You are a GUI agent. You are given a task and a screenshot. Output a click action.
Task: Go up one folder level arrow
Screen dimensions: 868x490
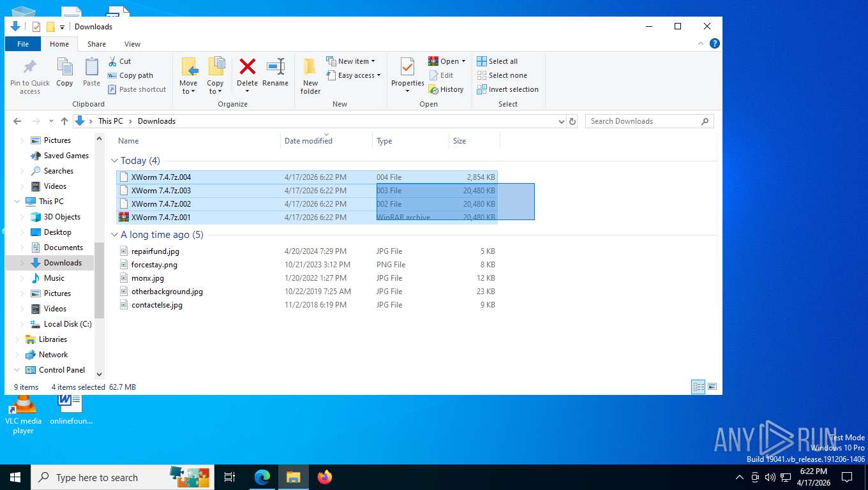point(64,121)
